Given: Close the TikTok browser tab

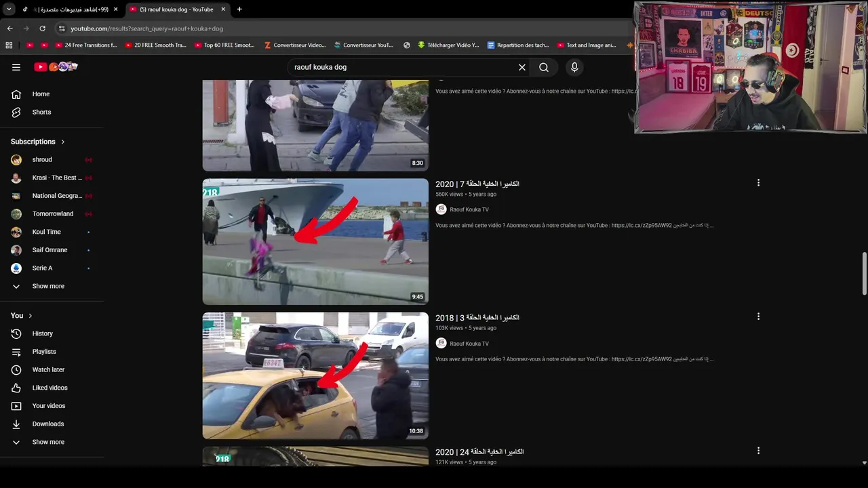Looking at the screenshot, I should (x=116, y=9).
